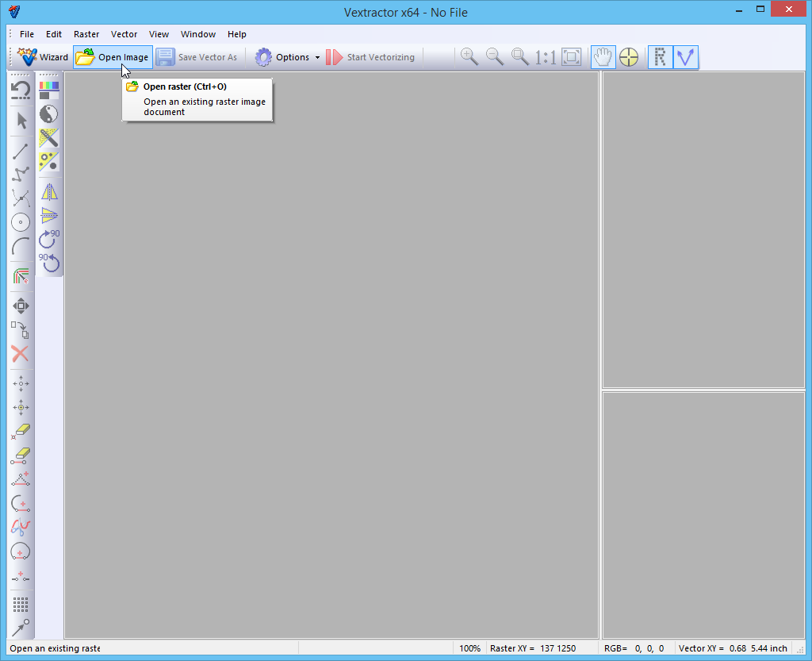Expand the Options dropdown arrow
The image size is (812, 661).
point(317,57)
